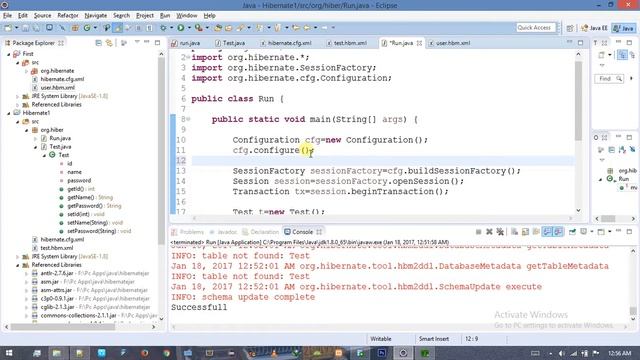Open the Javadoc view tab
The width and height of the screenshot is (640, 360).
(223, 232)
